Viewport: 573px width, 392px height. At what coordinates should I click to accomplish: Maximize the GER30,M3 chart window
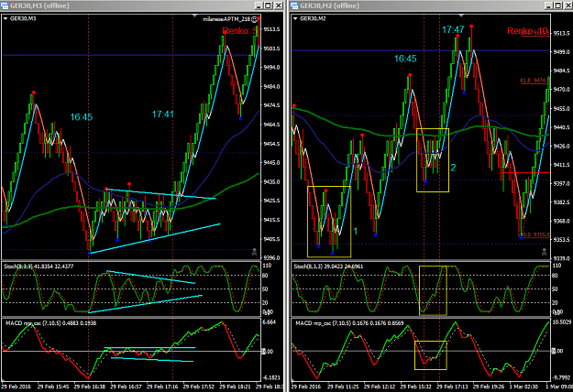[x=269, y=5]
